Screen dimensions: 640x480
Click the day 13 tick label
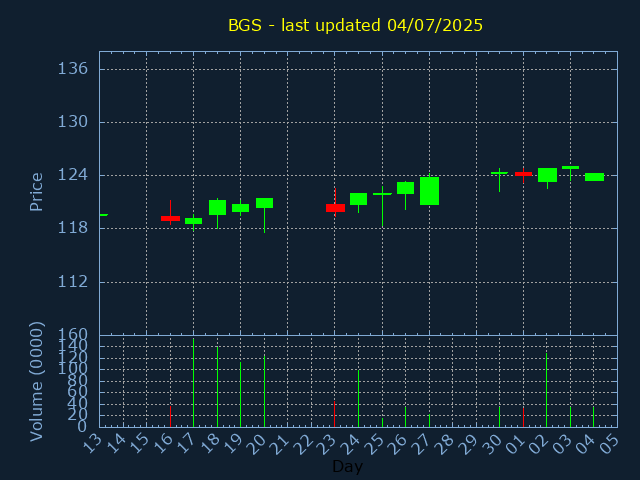(x=92, y=444)
